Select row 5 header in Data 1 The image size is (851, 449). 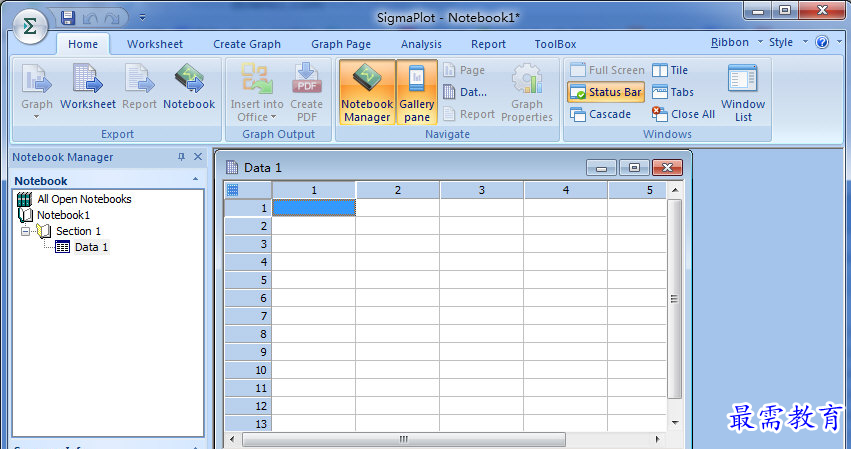tap(248, 280)
